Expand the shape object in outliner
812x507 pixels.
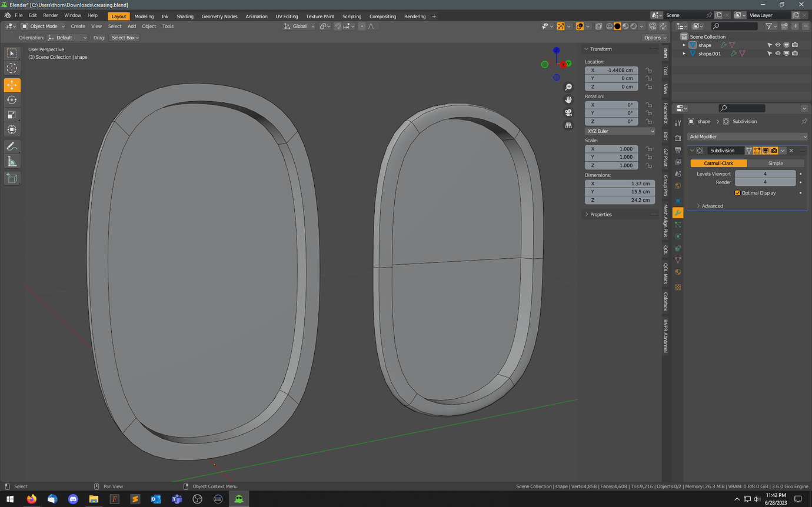click(684, 45)
